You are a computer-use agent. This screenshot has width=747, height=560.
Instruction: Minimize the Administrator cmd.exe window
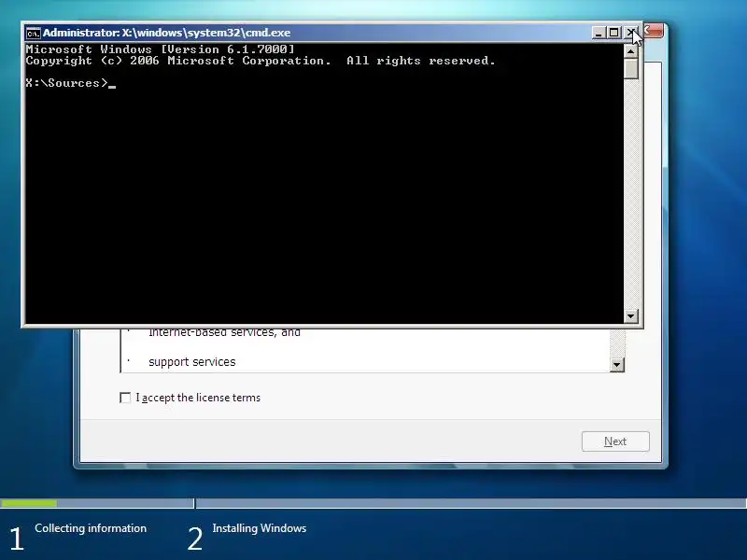pyautogui.click(x=599, y=33)
